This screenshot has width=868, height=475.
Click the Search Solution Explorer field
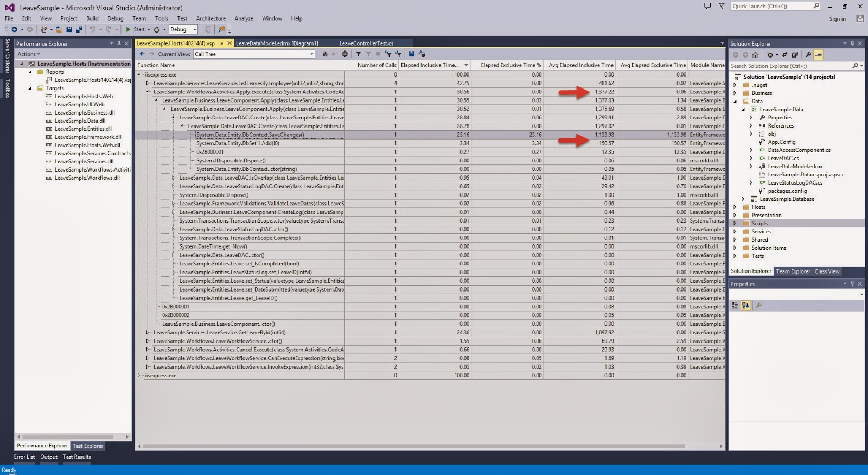pyautogui.click(x=796, y=66)
